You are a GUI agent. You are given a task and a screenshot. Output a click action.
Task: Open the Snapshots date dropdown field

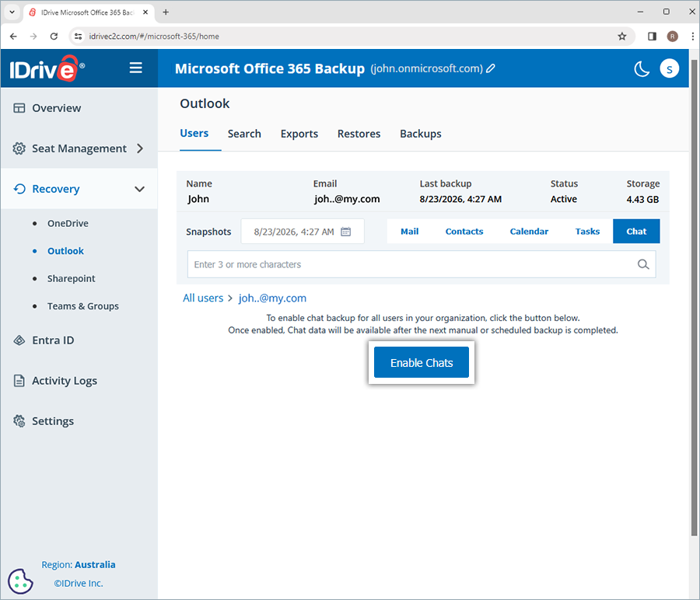(303, 232)
